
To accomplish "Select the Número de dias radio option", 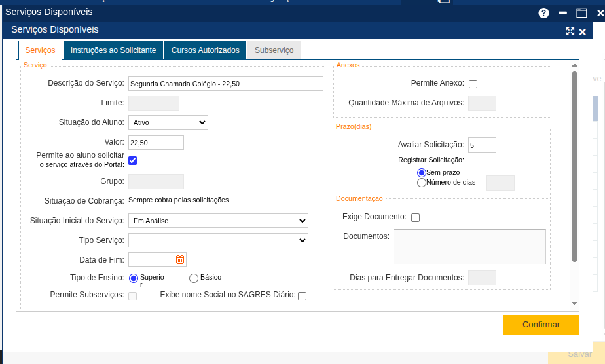I will (x=422, y=183).
